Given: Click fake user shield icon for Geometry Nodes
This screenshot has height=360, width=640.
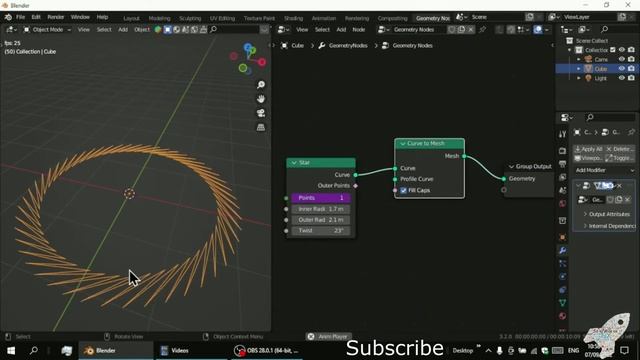Looking at the screenshot, I should coord(452,29).
